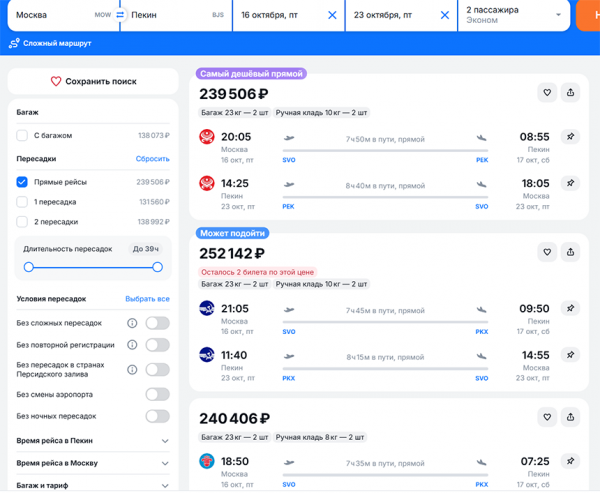Image resolution: width=600 pixels, height=493 pixels.
Task: Pin the 18:50 Москва–Пекин flight
Action: 570,461
